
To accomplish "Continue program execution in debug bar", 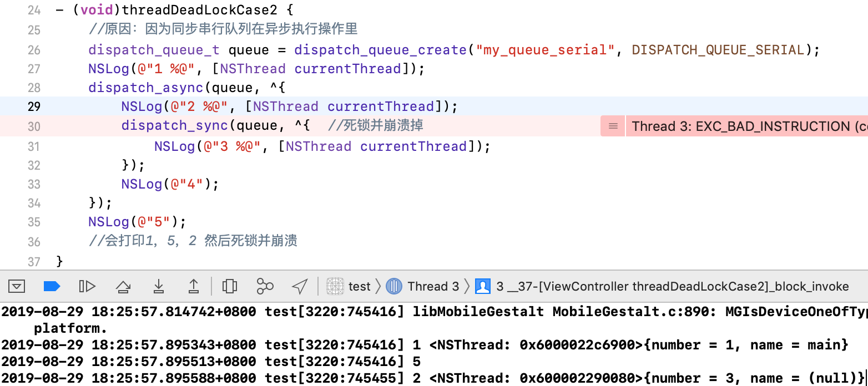I will pos(87,286).
